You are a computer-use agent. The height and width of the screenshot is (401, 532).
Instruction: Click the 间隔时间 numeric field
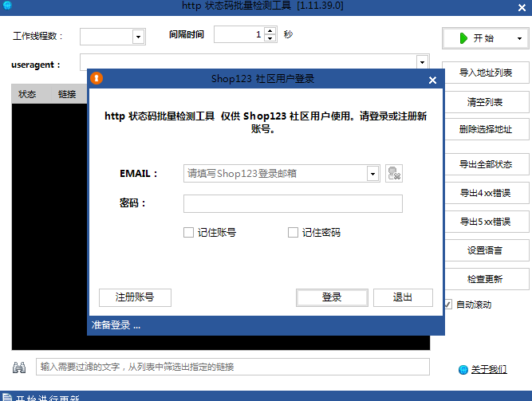pyautogui.click(x=239, y=34)
